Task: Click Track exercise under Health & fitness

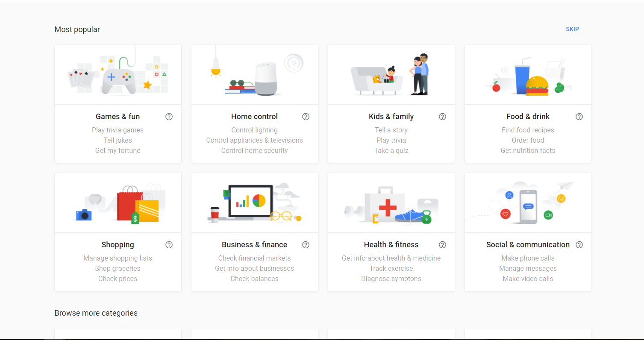Action: click(391, 268)
